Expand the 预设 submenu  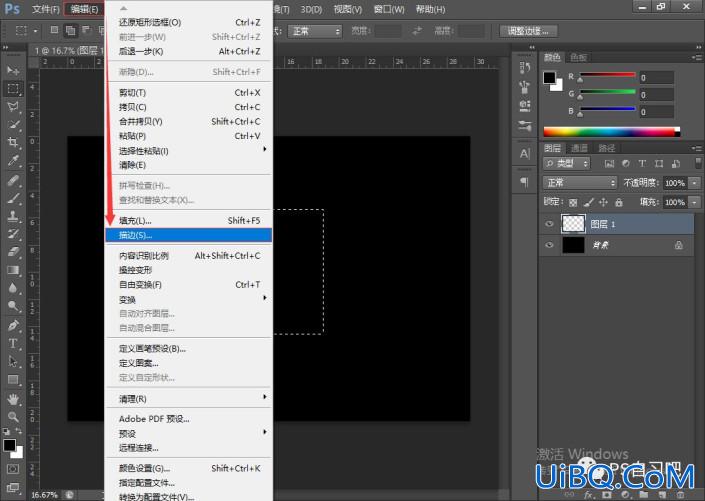(189, 434)
